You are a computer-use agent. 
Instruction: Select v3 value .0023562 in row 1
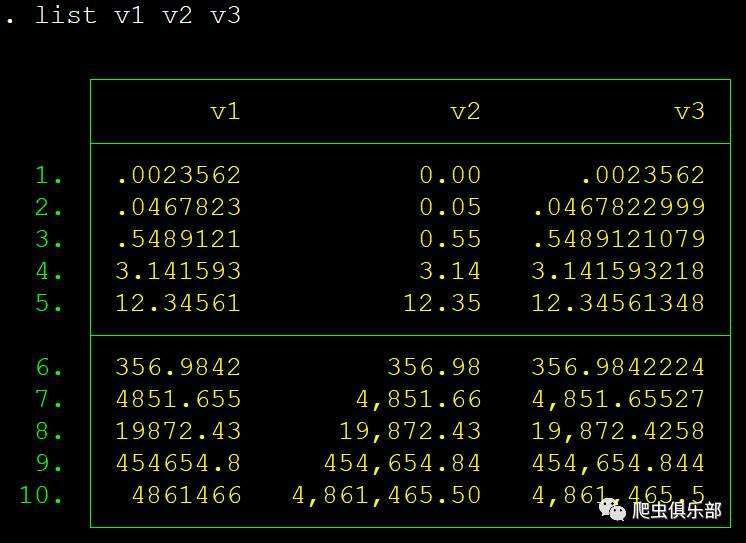[x=643, y=175]
